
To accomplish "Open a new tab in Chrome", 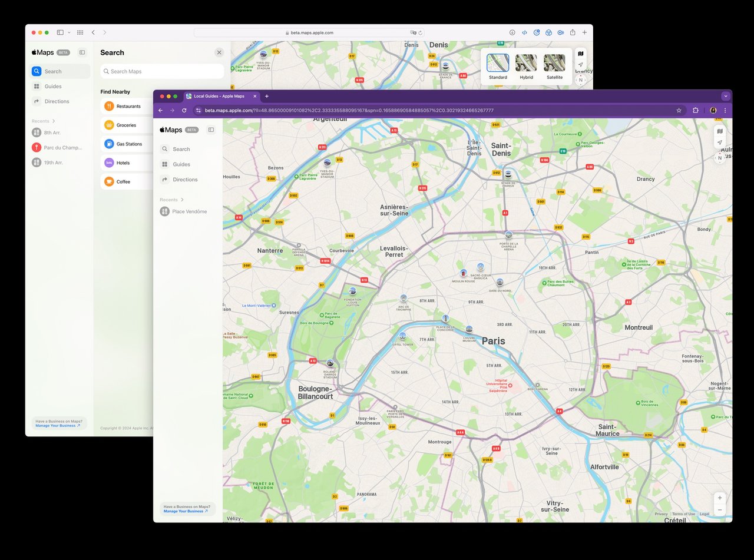I will click(x=266, y=96).
